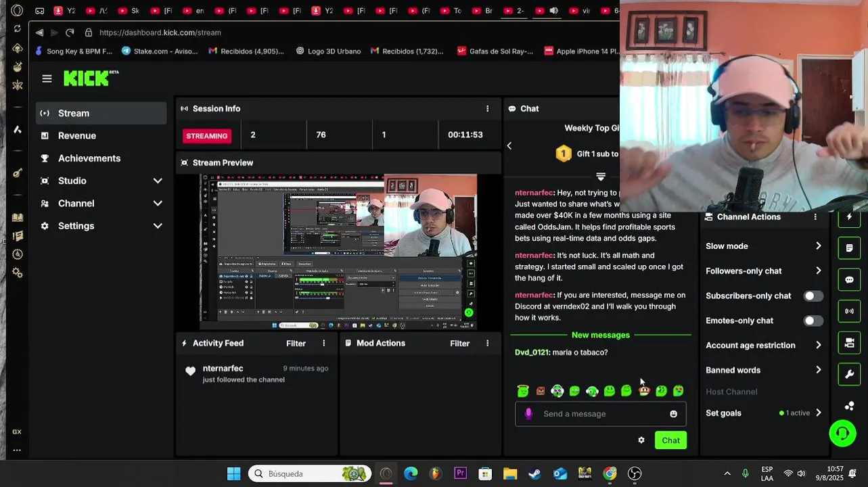The image size is (868, 487).
Task: Click the heart icon next to nternarfec
Action: point(190,371)
